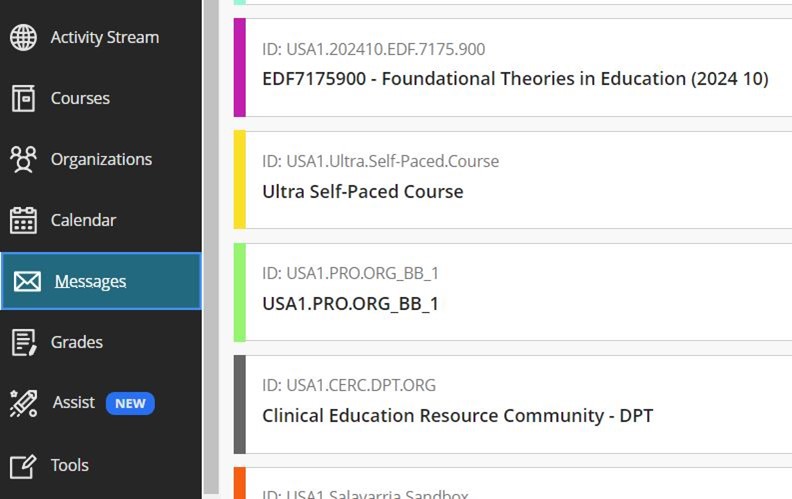Open the USA1.PRO.ORG_BB_1 organization
Viewport: 792px width, 499px height.
point(350,303)
